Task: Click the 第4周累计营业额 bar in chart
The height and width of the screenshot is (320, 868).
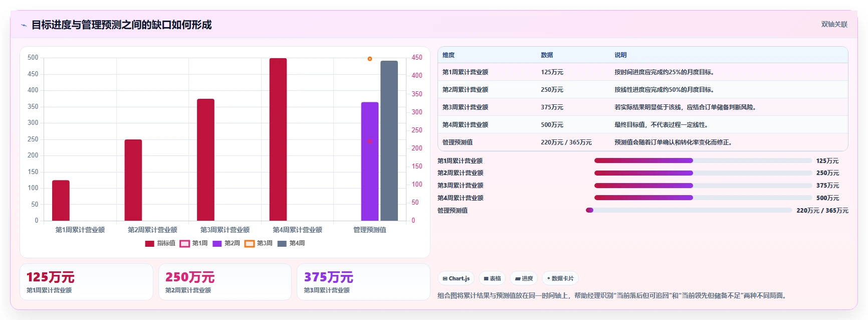Action: 278,139
